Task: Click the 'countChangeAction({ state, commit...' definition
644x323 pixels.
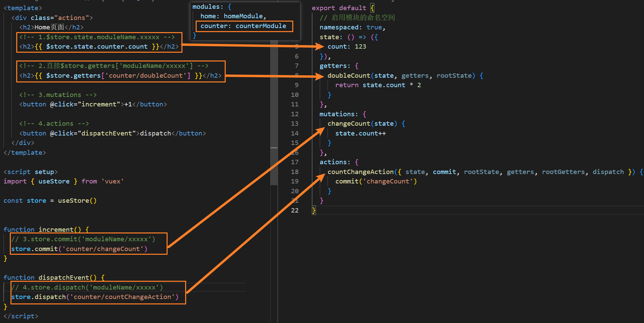Action: point(485,172)
